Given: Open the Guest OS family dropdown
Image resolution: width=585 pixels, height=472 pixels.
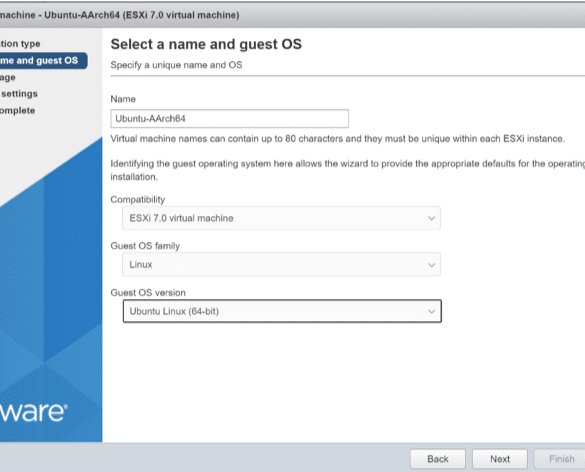Looking at the screenshot, I should (x=281, y=265).
